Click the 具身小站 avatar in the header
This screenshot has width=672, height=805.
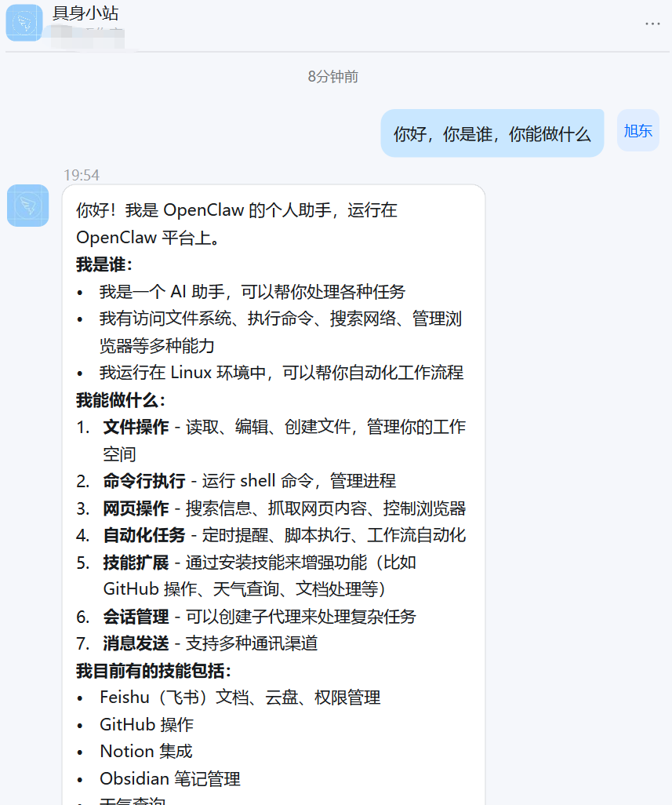click(24, 23)
